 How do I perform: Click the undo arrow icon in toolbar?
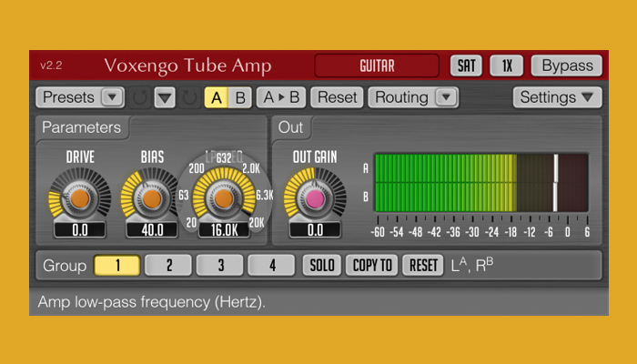tap(140, 97)
